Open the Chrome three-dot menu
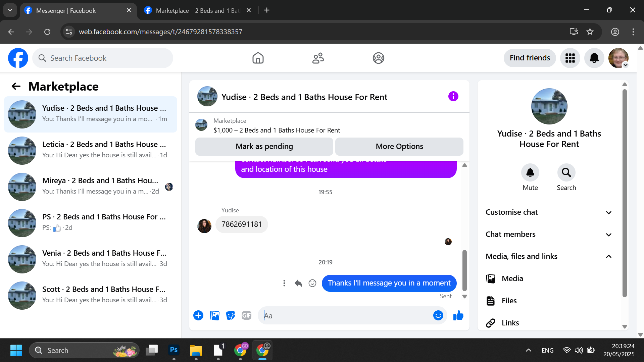644x362 pixels. pos(633,32)
